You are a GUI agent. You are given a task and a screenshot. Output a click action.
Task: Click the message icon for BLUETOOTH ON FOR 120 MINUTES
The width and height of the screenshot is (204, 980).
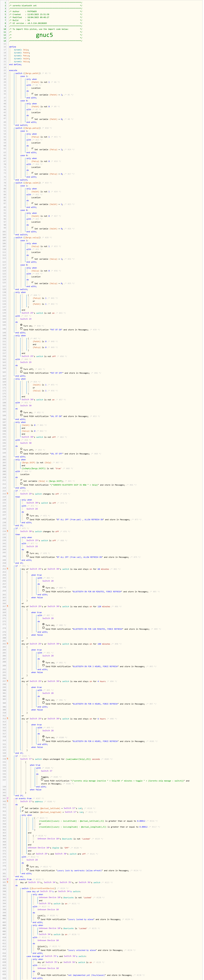point(43,628)
